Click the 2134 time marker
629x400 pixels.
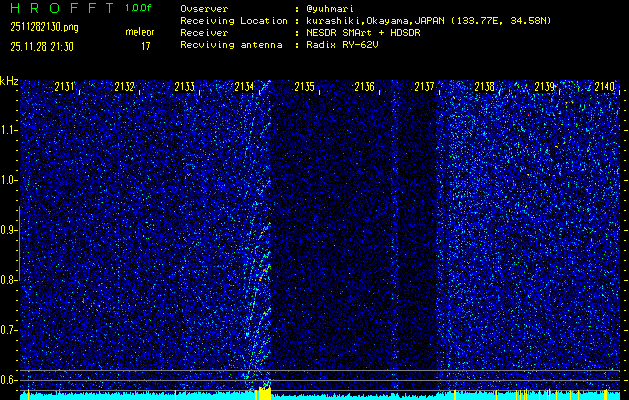click(x=245, y=87)
